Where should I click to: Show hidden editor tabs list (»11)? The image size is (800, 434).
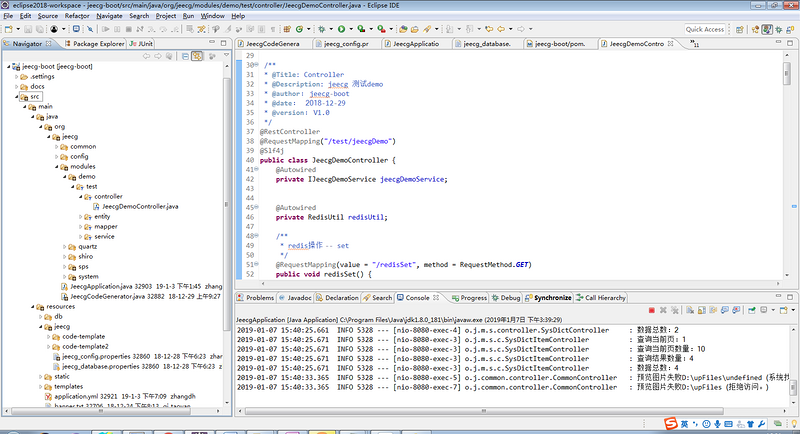694,45
